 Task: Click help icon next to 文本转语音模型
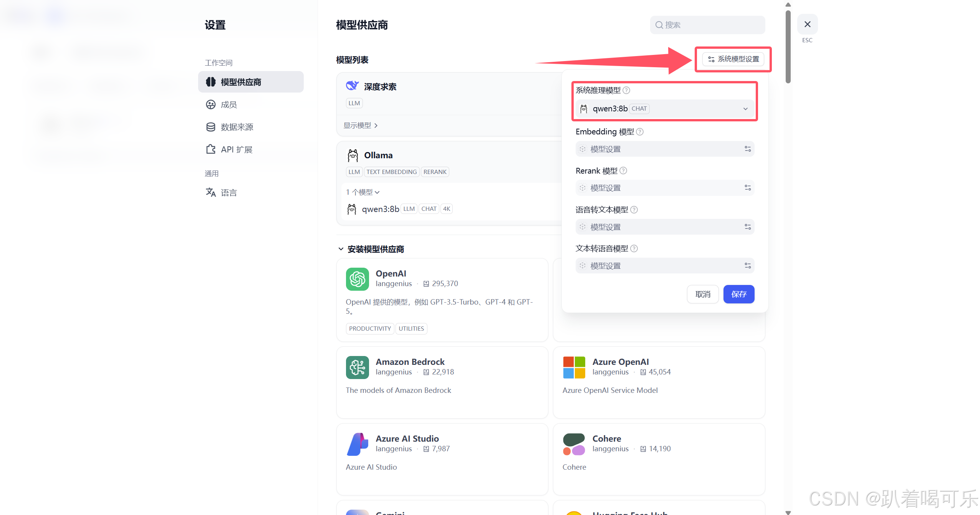tap(634, 248)
